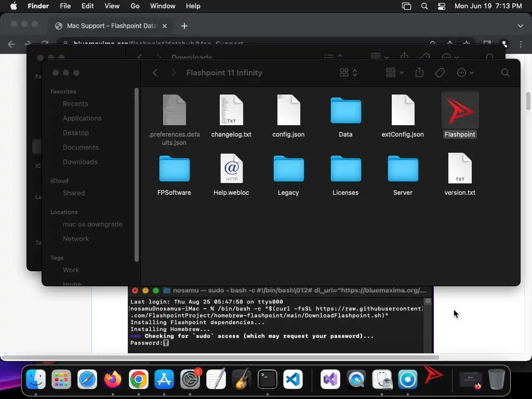Image resolution: width=532 pixels, height=399 pixels.
Task: Select Network in Finder sidebar
Action: tap(76, 239)
